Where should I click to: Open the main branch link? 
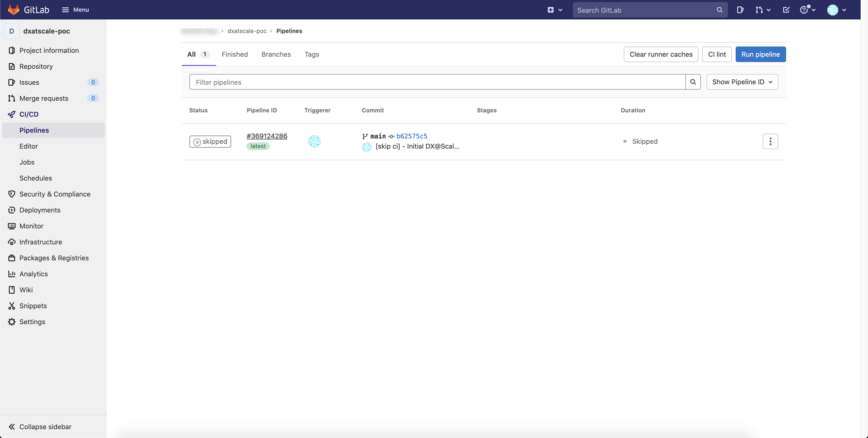coord(378,136)
